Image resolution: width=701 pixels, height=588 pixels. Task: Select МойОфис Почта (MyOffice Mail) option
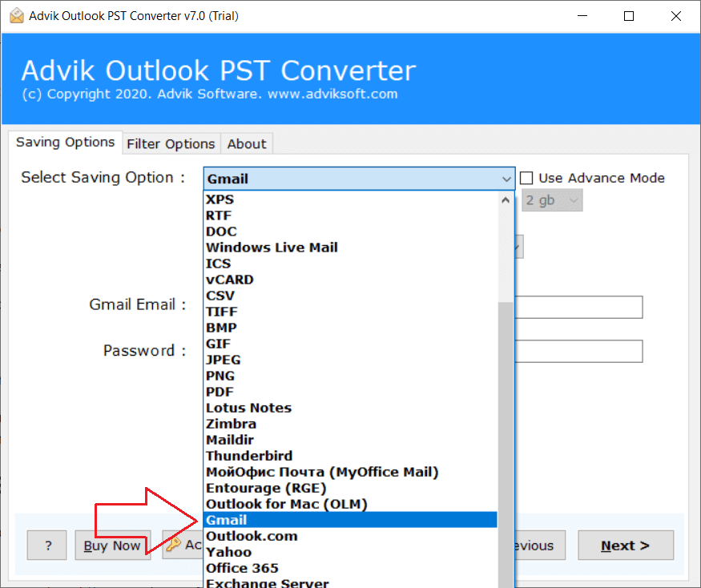[351, 472]
